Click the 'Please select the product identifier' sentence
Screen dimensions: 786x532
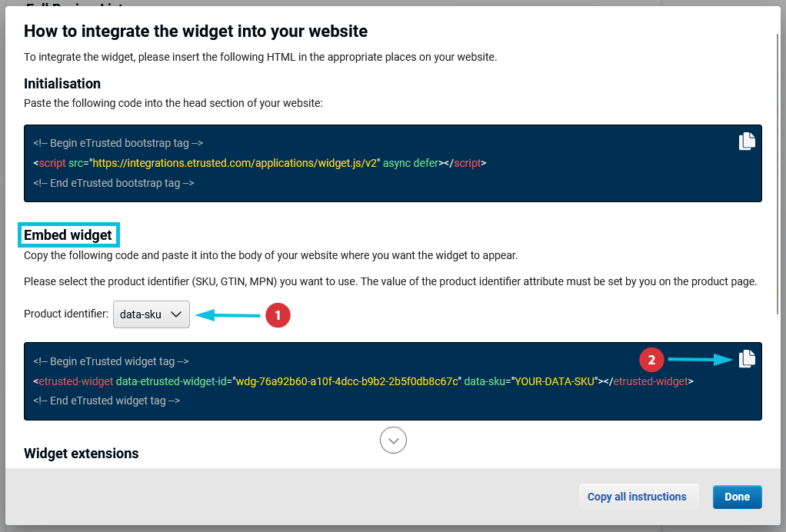[x=391, y=281]
